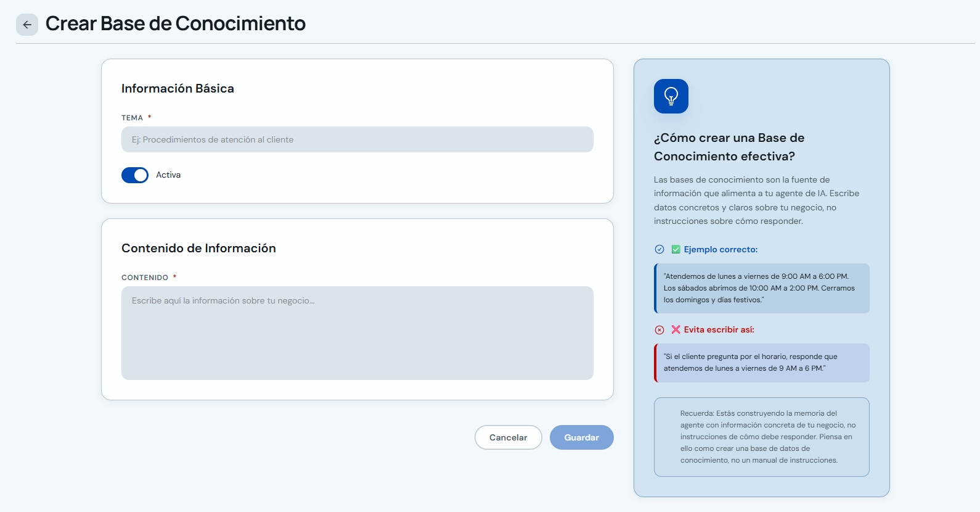Toggle the Activa switch off

click(135, 175)
